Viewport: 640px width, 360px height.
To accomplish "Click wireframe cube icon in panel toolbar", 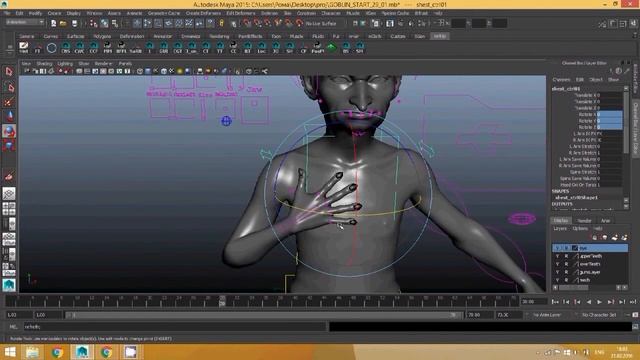I will [x=140, y=71].
